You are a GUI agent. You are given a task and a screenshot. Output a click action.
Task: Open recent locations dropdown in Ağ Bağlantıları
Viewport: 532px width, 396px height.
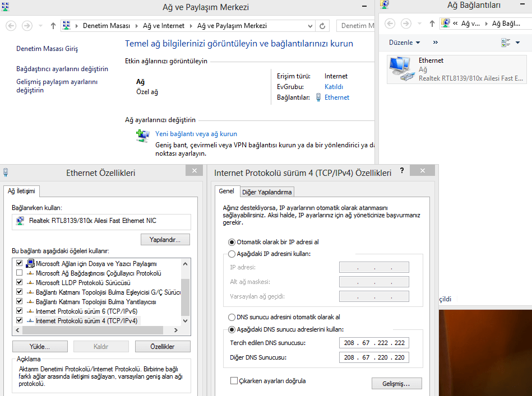pyautogui.click(x=420, y=24)
